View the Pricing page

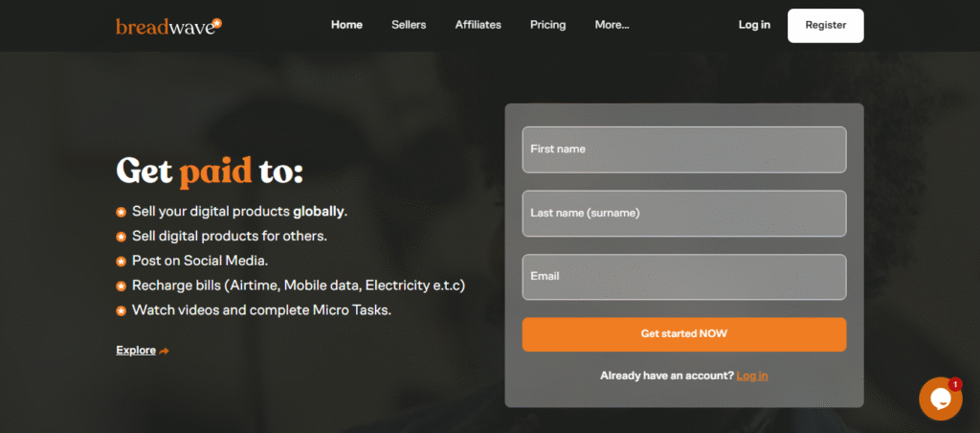click(547, 25)
